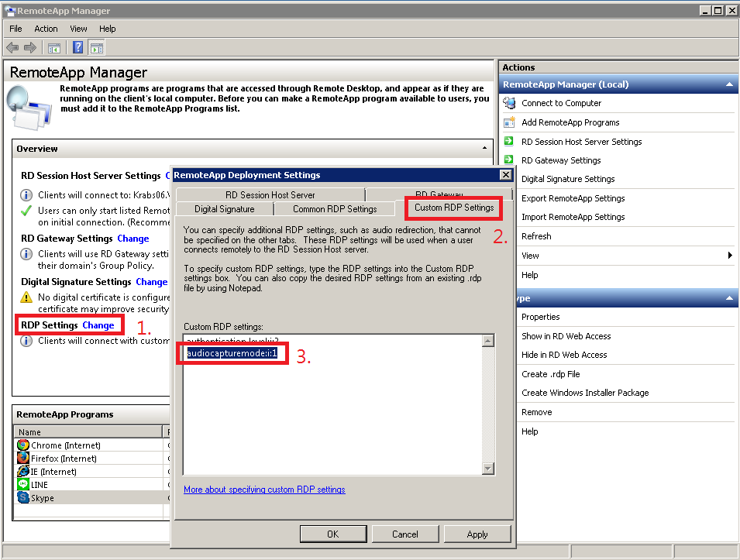Viewport: 740px width, 560px height.
Task: Open the Action menu
Action: [x=46, y=29]
